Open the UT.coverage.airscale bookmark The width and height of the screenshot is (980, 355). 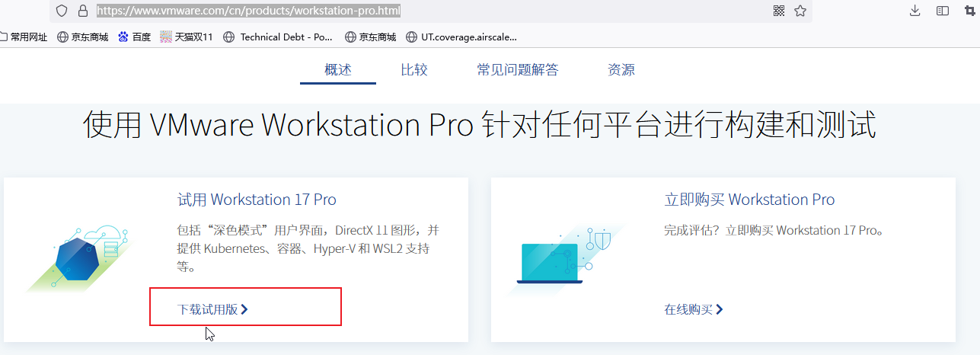click(461, 37)
